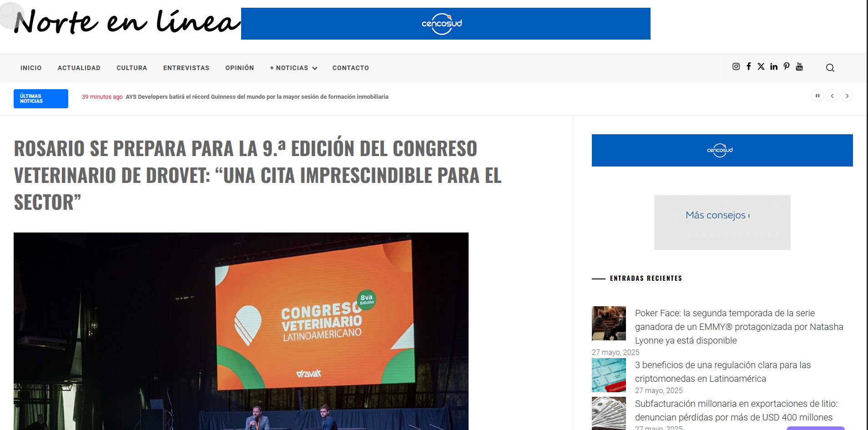
Task: Show previous ticker headline
Action: pyautogui.click(x=832, y=96)
